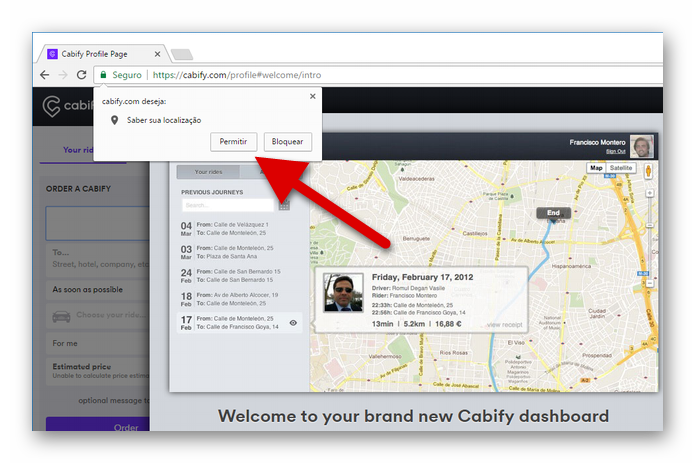Viewport: 695px width, 463px height.
Task: Click the To... destination field
Action: tap(98, 259)
